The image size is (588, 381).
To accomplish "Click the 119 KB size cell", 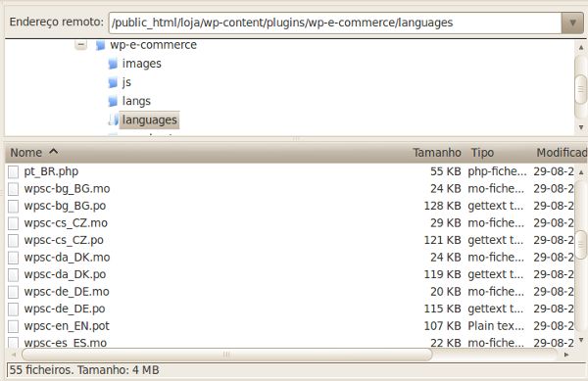I will tap(443, 274).
